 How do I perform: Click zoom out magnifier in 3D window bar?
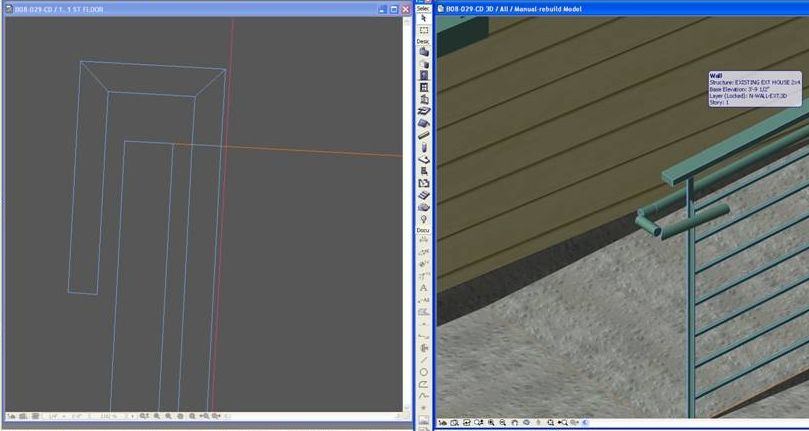click(503, 422)
